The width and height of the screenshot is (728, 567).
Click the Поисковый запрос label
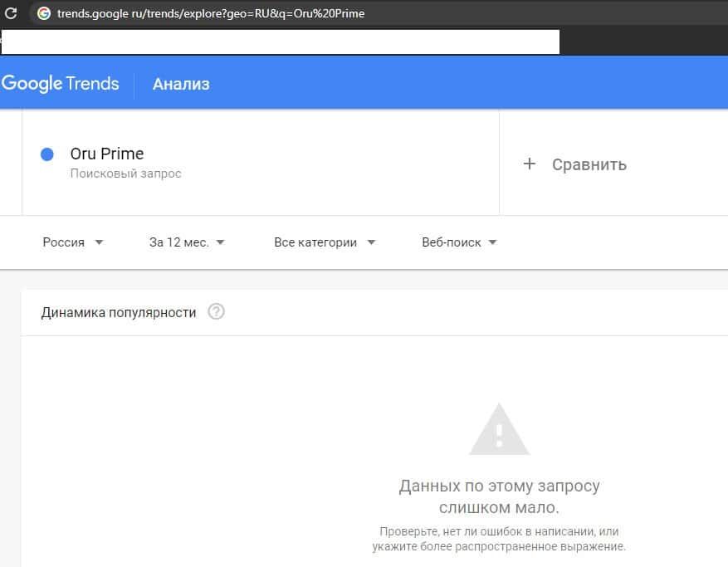(x=126, y=174)
